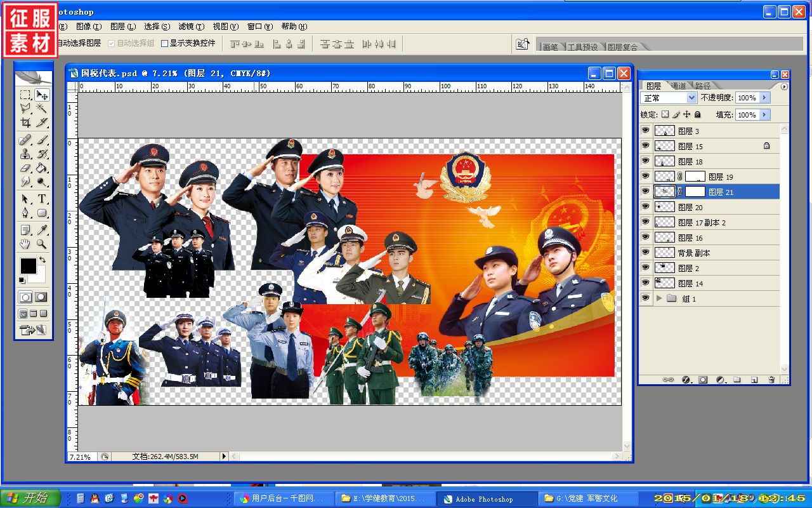Select the Rectangular Marquee tool
Screen dimensions: 812x508
click(x=25, y=95)
